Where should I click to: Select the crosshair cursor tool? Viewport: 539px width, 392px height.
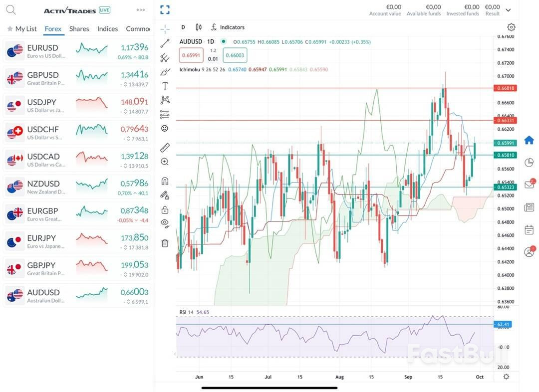point(165,29)
